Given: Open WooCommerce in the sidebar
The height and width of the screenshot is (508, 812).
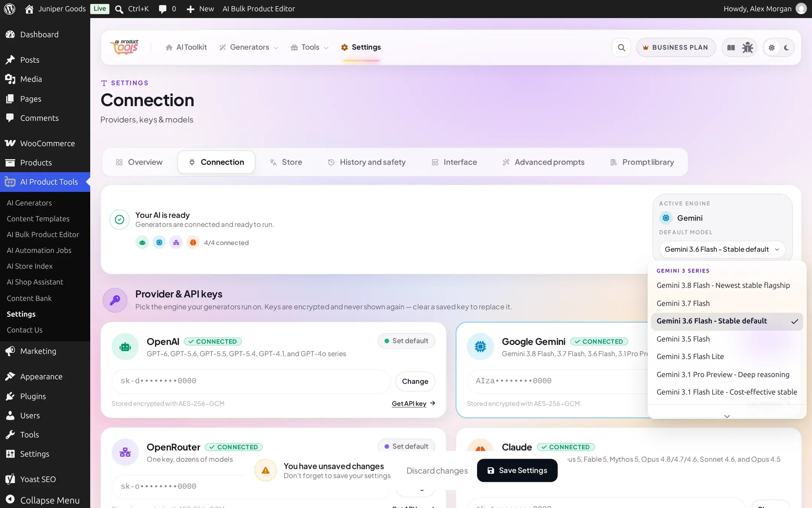Looking at the screenshot, I should click(x=45, y=143).
